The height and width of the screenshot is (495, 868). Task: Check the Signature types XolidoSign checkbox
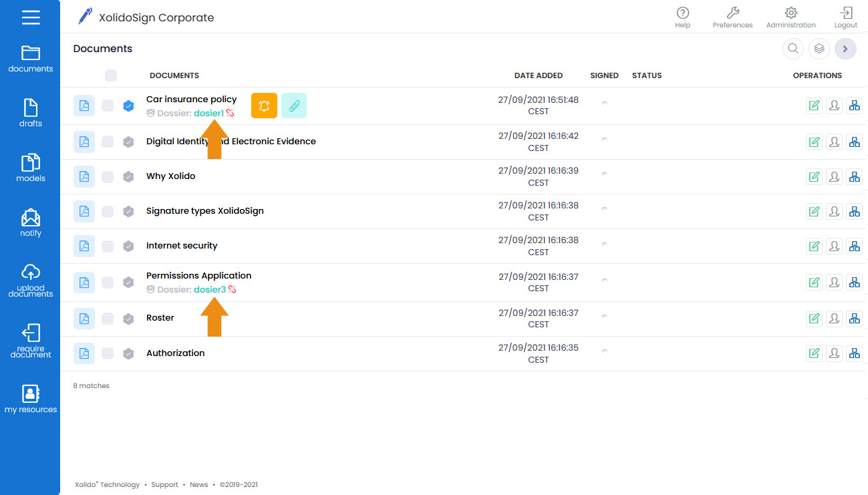108,211
